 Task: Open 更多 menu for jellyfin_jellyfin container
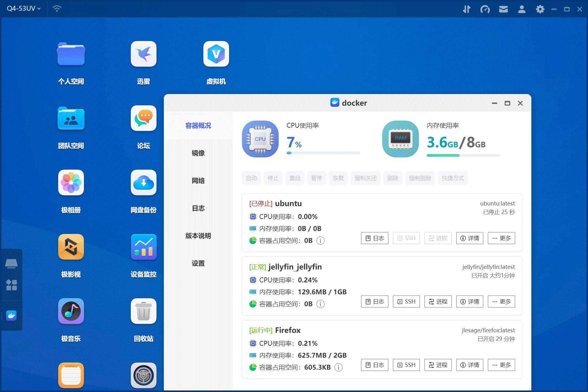pos(501,302)
